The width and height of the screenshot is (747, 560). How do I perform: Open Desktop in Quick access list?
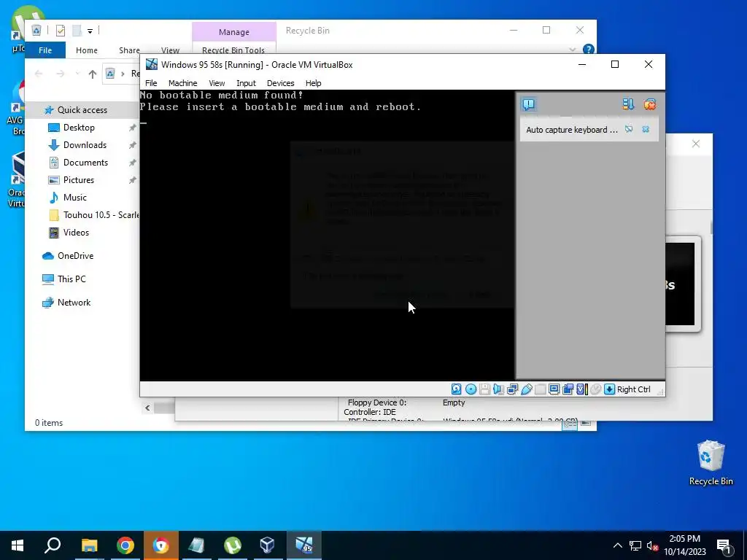pos(79,128)
